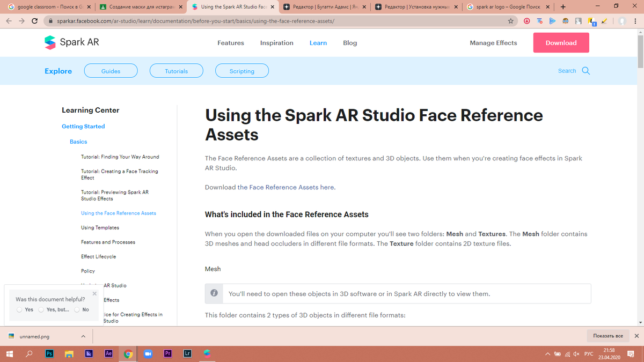
Task: Click the Guides pill button
Action: coord(111,71)
